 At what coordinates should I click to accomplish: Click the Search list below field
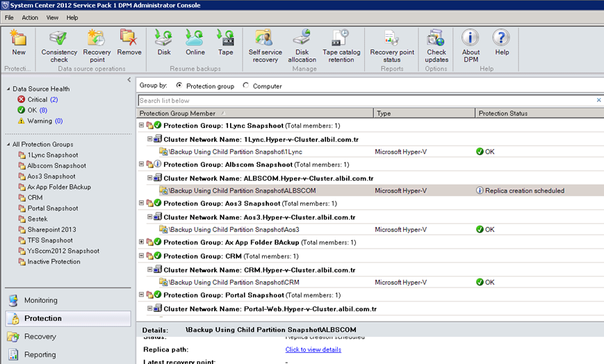(366, 101)
